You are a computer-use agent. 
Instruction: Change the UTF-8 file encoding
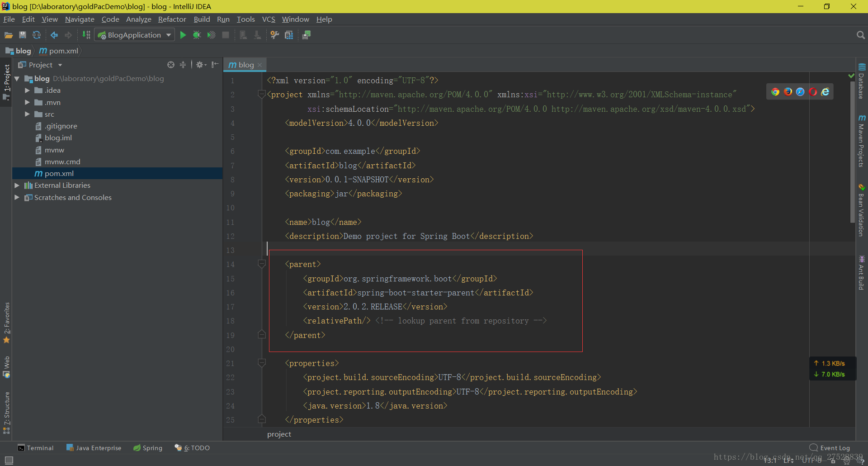click(x=812, y=461)
